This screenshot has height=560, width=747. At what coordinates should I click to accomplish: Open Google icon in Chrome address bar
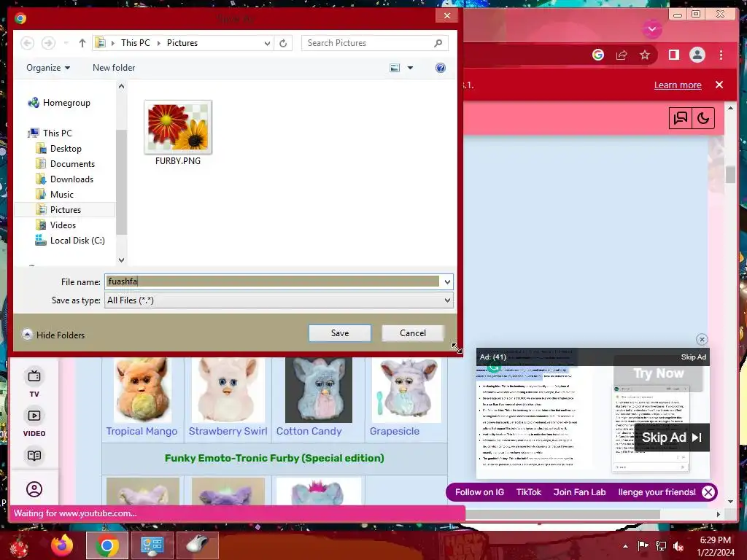tap(598, 55)
